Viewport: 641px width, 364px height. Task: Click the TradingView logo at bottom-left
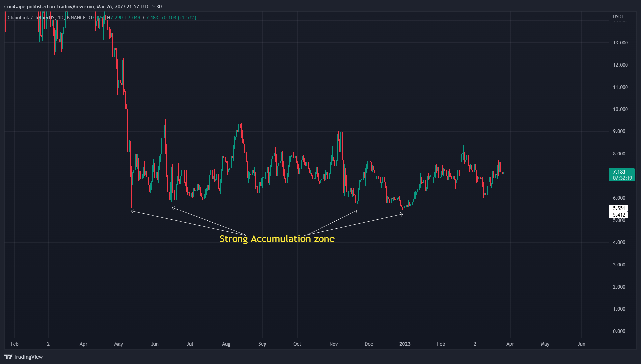[x=24, y=357]
